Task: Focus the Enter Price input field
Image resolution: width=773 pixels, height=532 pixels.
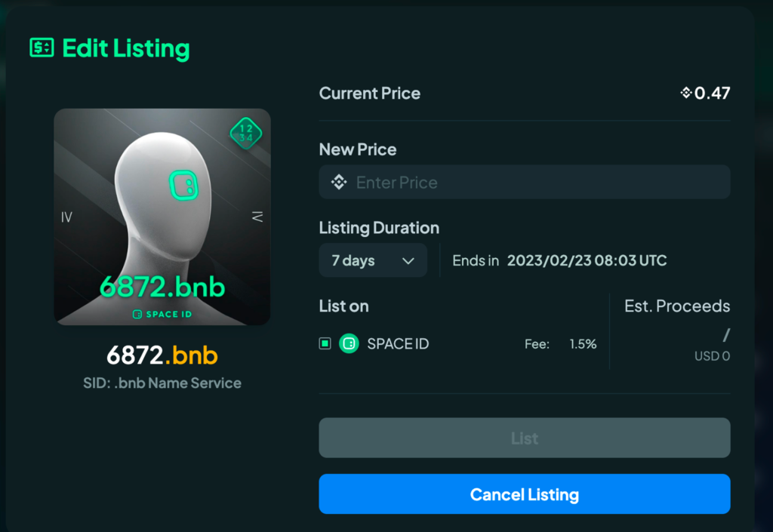Action: 525,183
